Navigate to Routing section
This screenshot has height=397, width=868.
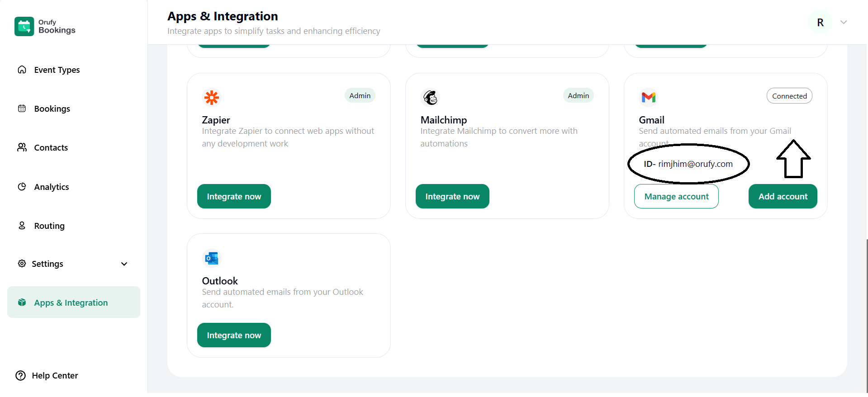click(49, 226)
